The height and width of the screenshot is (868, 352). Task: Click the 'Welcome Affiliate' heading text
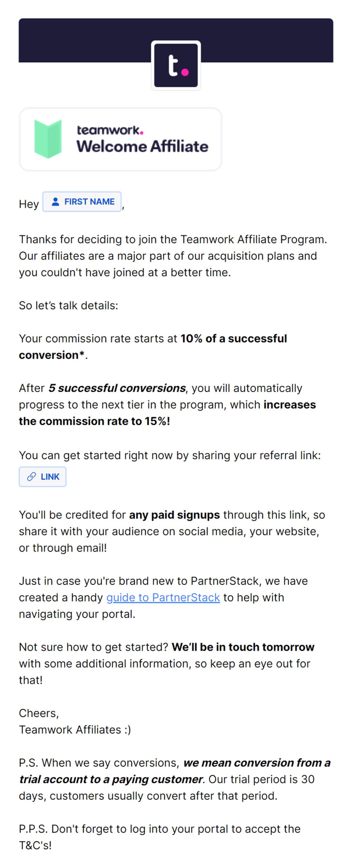pos(142,147)
